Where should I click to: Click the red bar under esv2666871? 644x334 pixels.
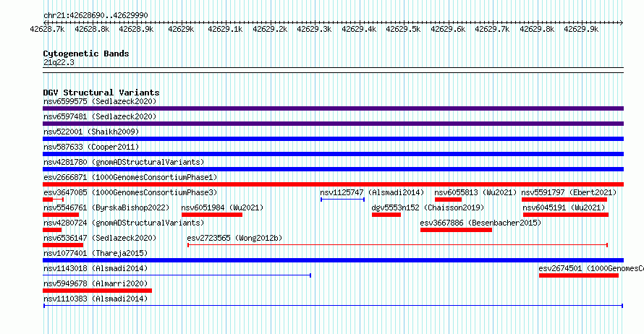pyautogui.click(x=333, y=184)
